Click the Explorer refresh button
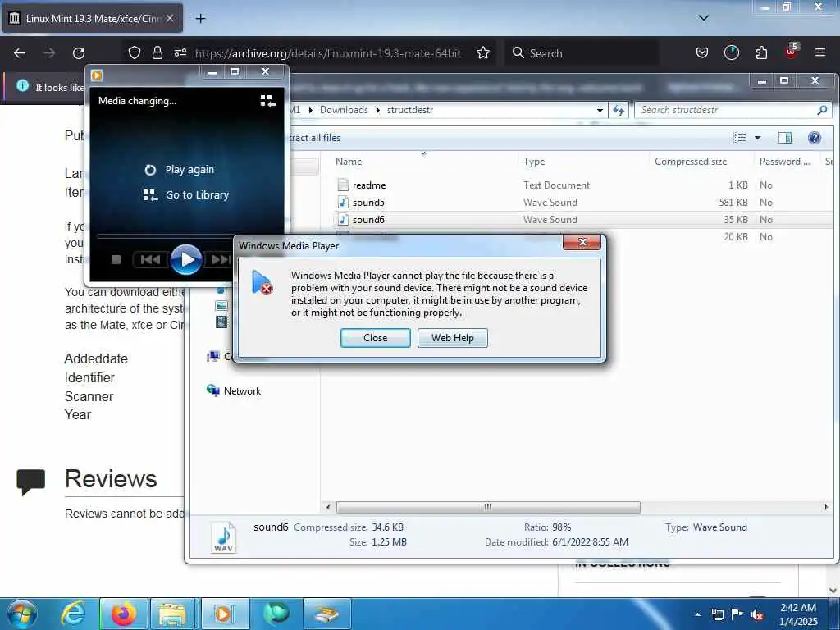The height and width of the screenshot is (630, 840). pyautogui.click(x=619, y=111)
